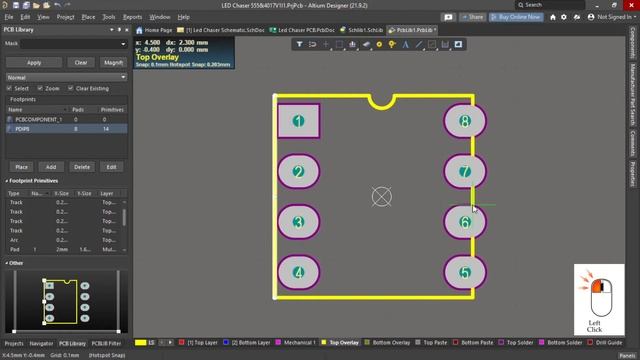Open the File menu
640x360 pixels.
(9, 17)
